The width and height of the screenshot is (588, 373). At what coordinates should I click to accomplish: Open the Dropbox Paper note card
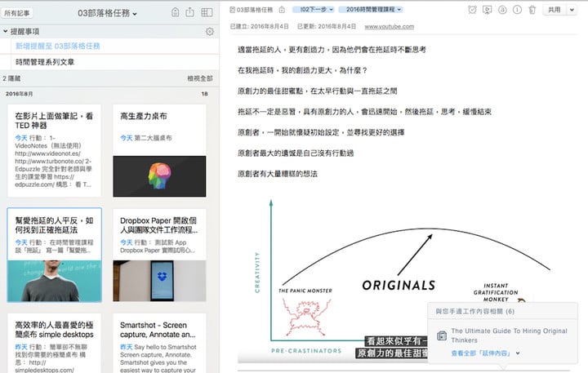(x=159, y=255)
